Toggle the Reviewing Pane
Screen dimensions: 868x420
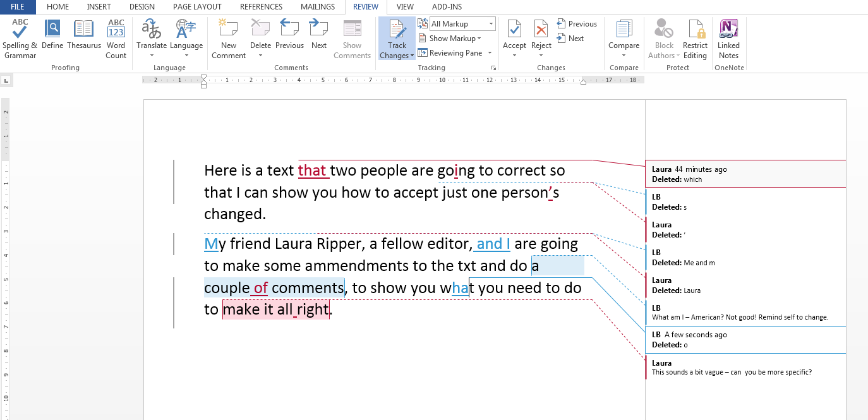(x=451, y=53)
